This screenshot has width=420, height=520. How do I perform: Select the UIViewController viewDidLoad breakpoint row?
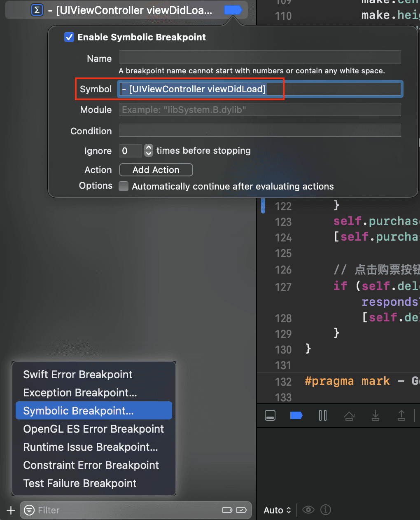[126, 10]
